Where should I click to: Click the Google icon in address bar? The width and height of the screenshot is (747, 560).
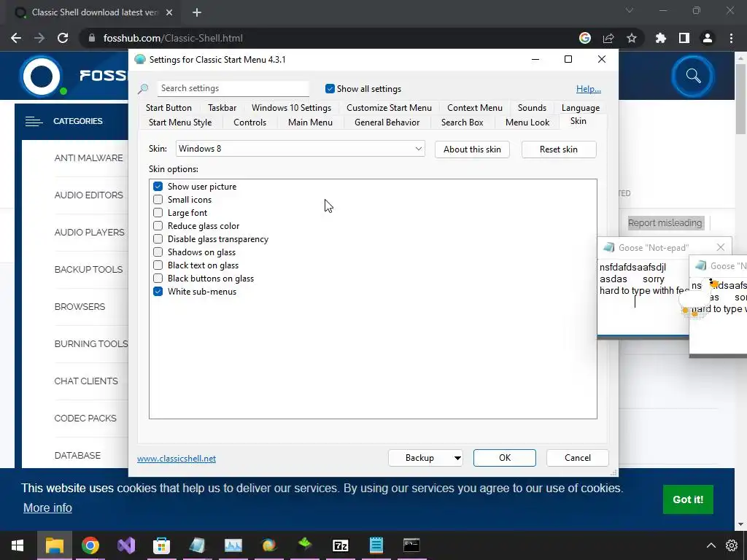click(585, 38)
